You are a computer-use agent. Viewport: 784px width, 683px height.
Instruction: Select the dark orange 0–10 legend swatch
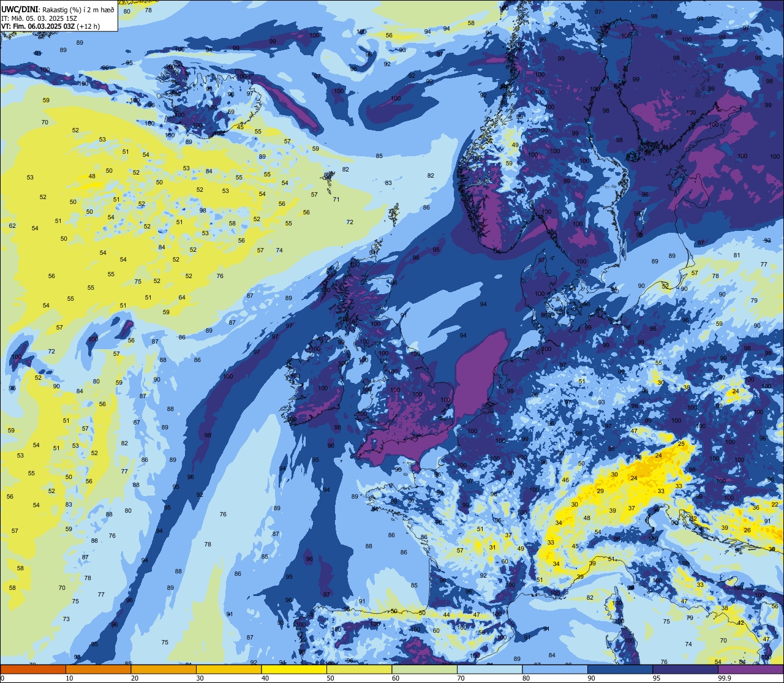[33, 669]
